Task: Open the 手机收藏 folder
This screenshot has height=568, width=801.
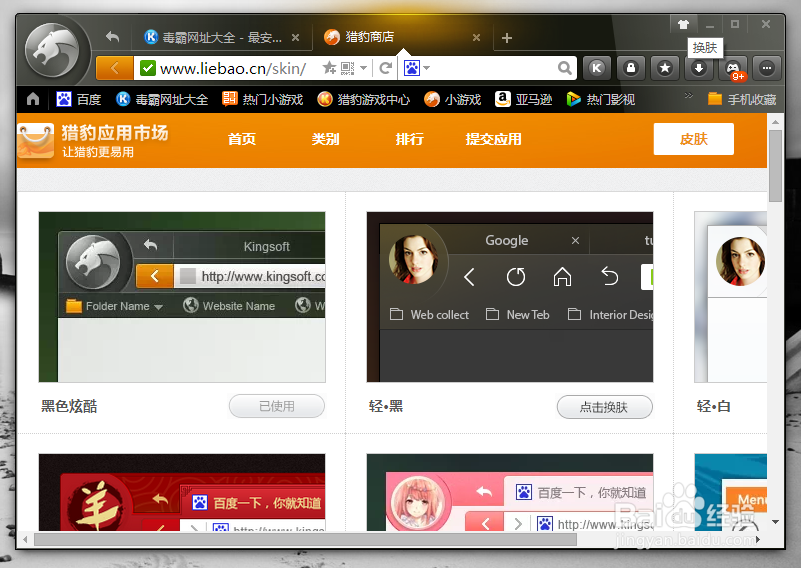Action: coord(742,99)
